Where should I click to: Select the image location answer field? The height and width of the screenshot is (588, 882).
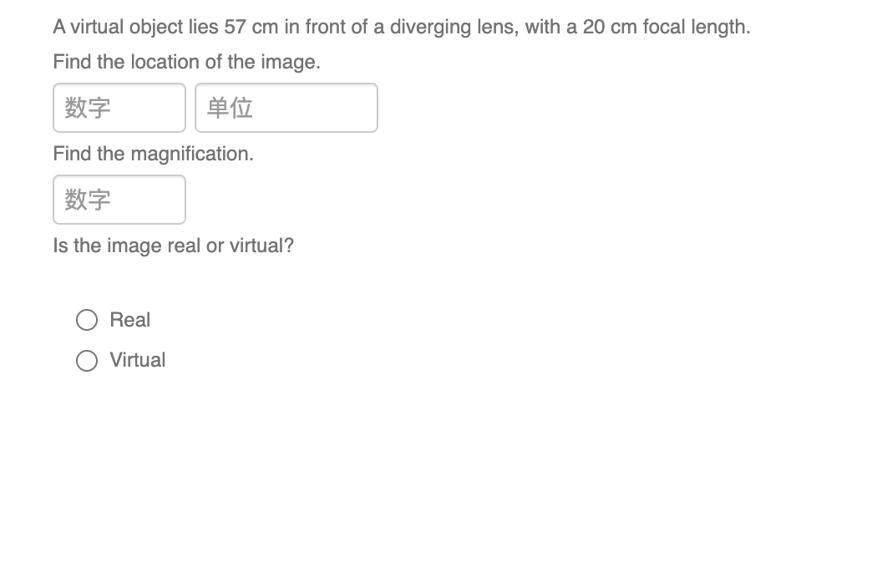pyautogui.click(x=119, y=108)
